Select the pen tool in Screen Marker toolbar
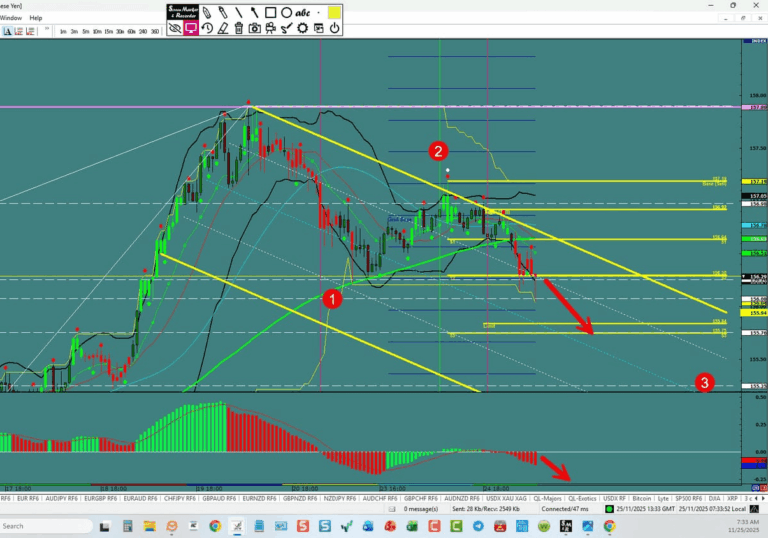This screenshot has width=768, height=538. pos(207,13)
